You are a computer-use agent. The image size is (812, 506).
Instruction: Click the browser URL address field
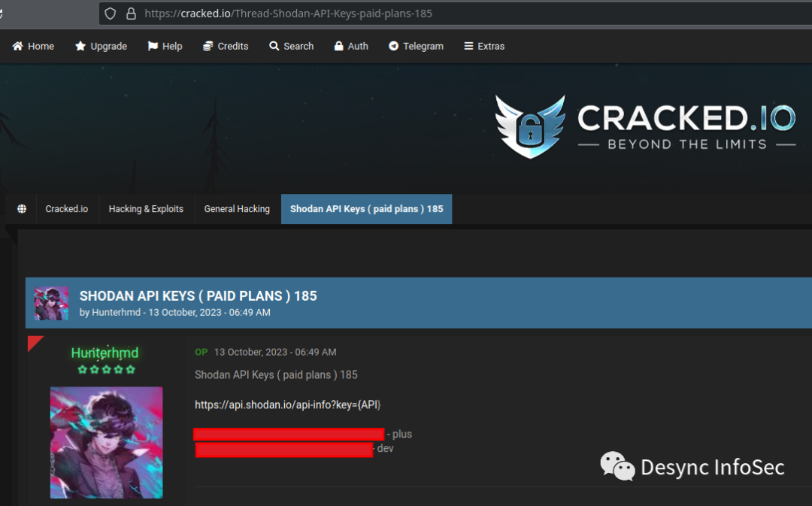pos(455,14)
